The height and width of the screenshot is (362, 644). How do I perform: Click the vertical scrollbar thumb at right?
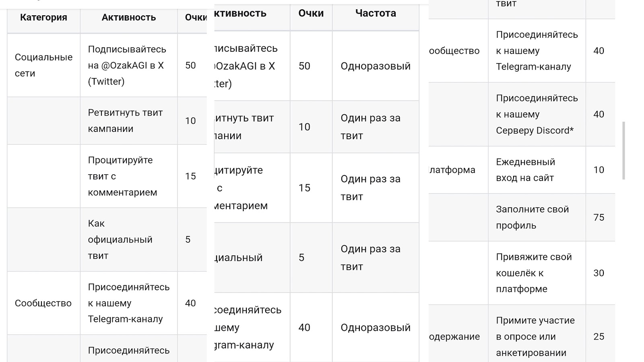(623, 150)
